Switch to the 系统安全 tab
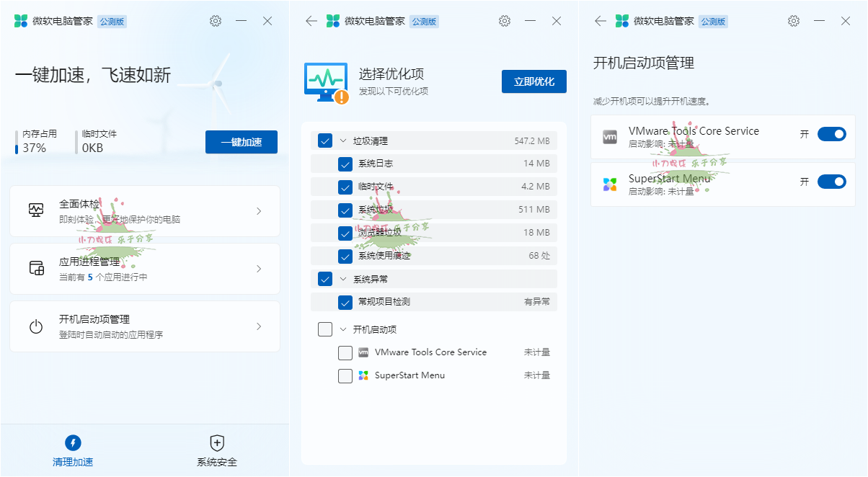The width and height of the screenshot is (868, 477). [x=216, y=448]
